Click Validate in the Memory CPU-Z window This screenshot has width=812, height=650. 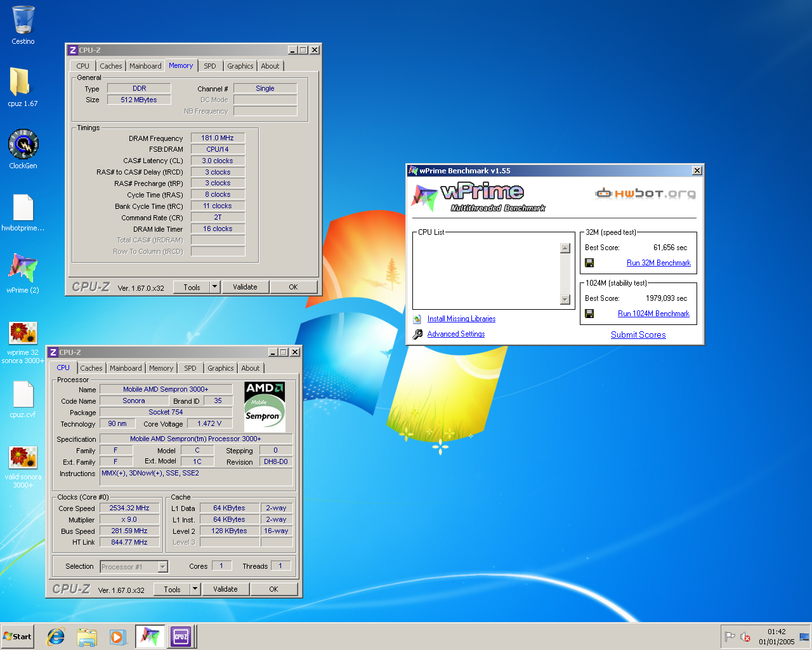[x=245, y=287]
